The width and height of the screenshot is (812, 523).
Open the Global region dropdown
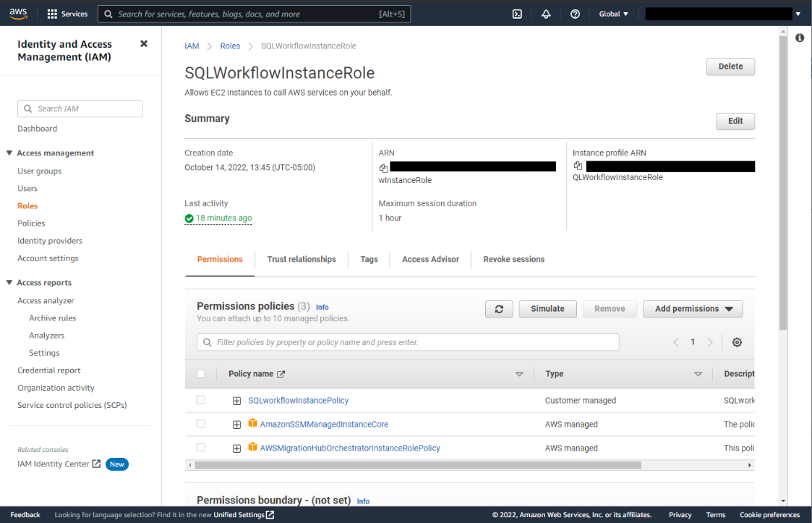pos(614,14)
